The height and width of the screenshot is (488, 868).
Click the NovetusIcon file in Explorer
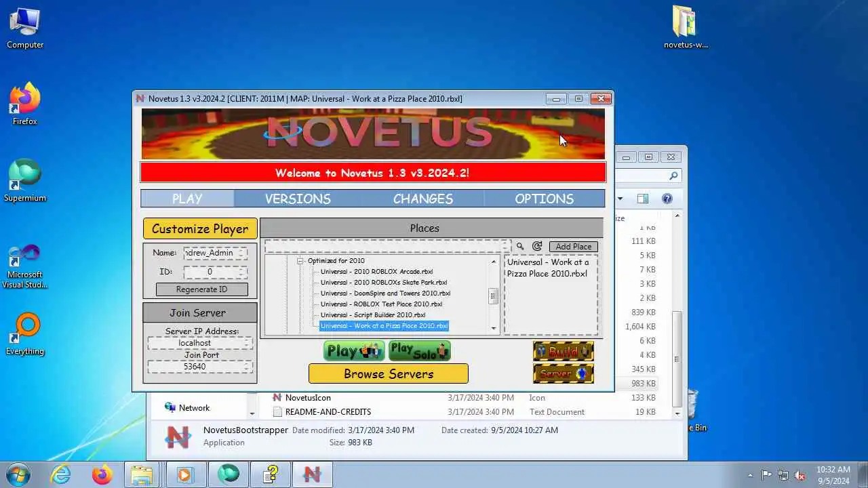308,398
